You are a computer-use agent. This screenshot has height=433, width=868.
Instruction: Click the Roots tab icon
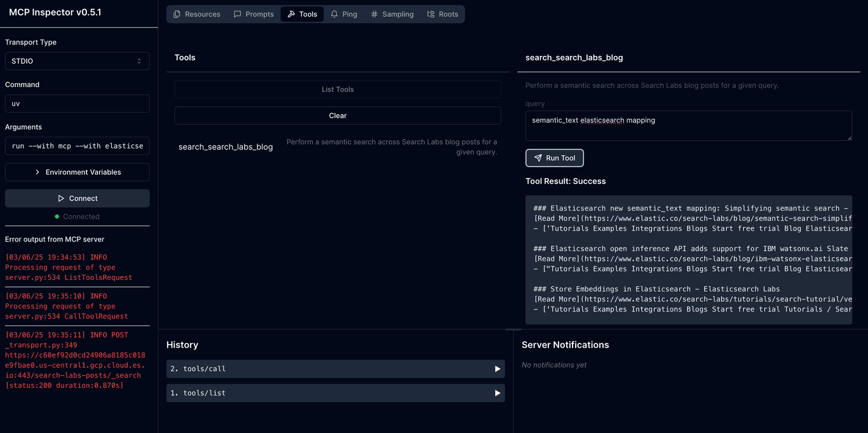(x=431, y=14)
